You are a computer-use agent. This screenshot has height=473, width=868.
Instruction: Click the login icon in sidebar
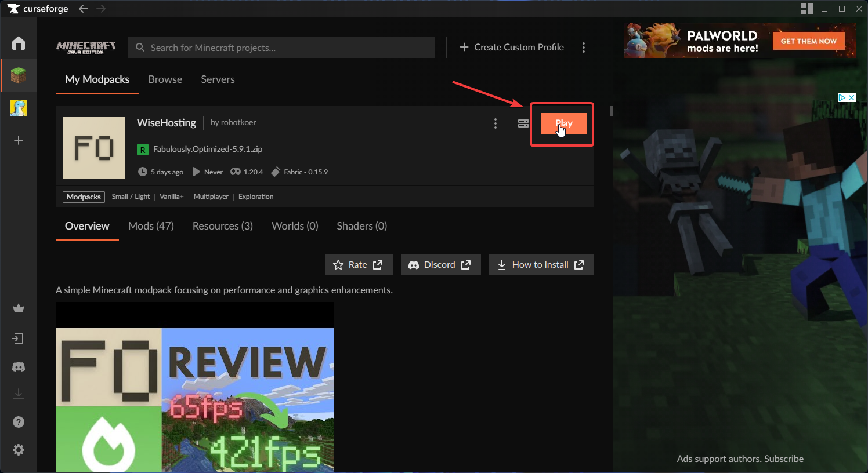pyautogui.click(x=19, y=339)
